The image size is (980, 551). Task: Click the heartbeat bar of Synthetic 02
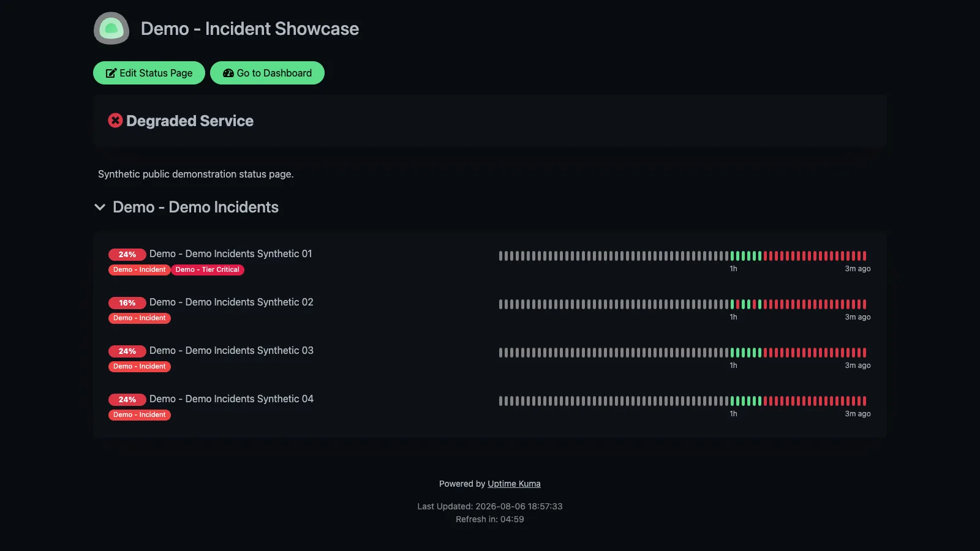click(683, 304)
